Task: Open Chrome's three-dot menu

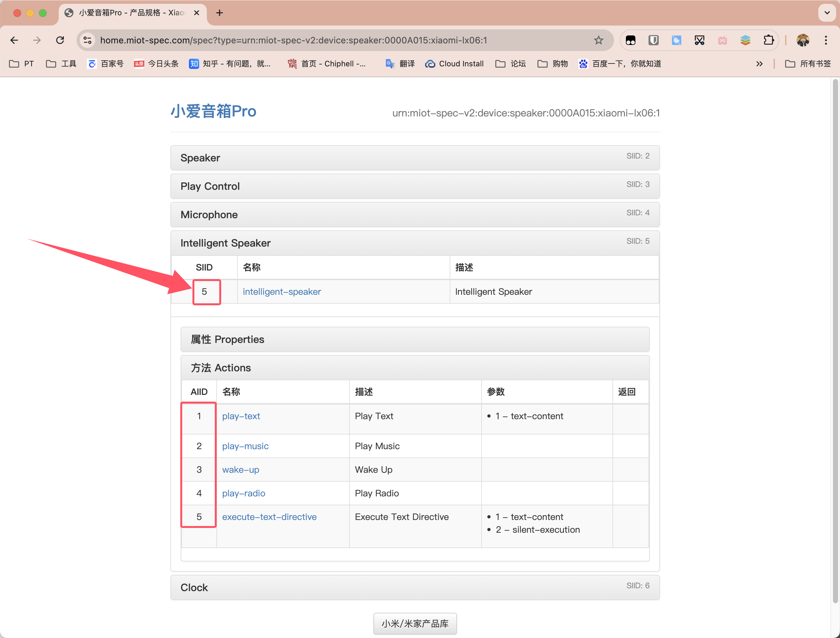Action: [826, 40]
